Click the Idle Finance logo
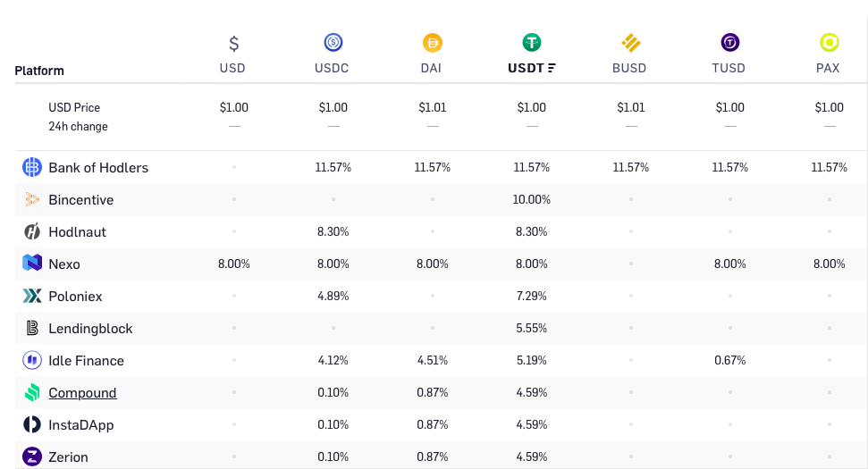This screenshot has height=469, width=868. click(32, 360)
